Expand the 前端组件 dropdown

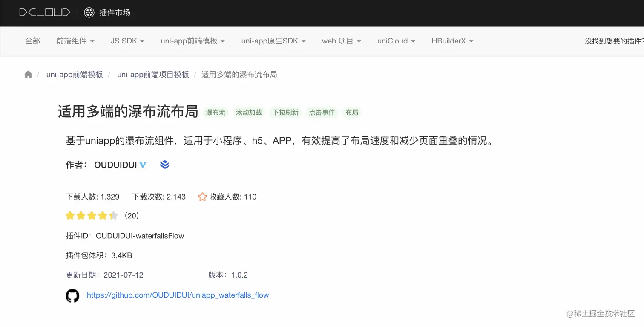[75, 41]
